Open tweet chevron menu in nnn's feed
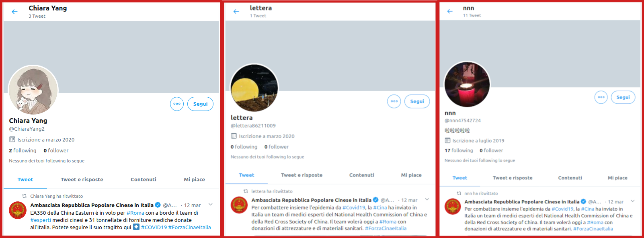Image resolution: width=644 pixels, height=238 pixels. point(632,201)
